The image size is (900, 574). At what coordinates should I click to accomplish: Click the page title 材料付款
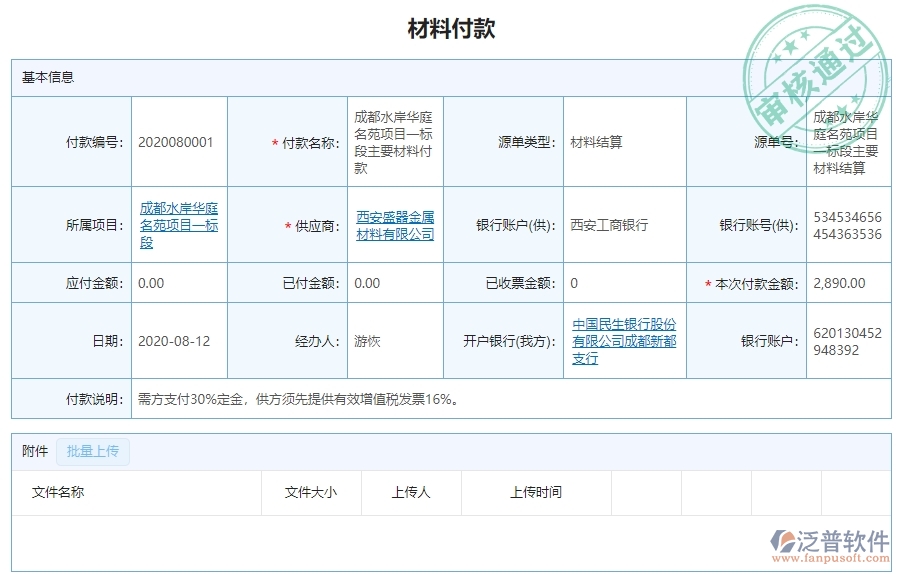[x=451, y=29]
